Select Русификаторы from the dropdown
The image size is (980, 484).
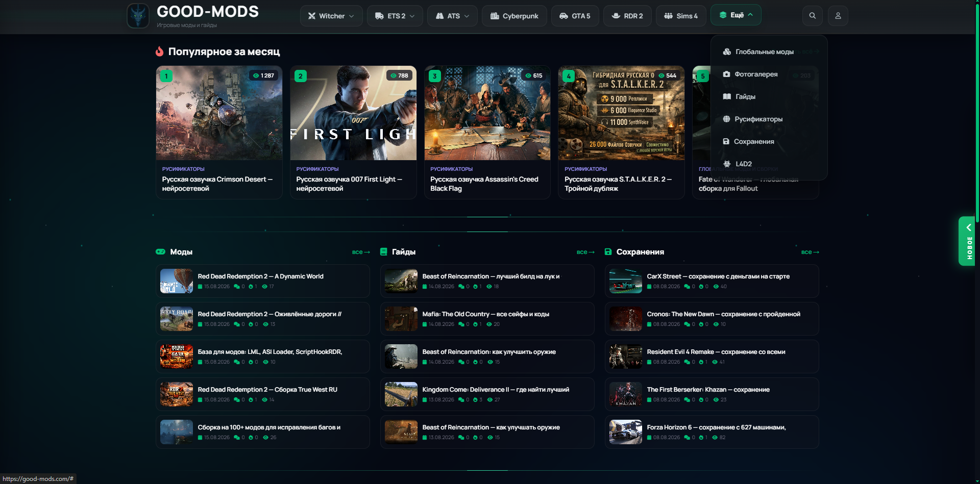(x=769, y=119)
